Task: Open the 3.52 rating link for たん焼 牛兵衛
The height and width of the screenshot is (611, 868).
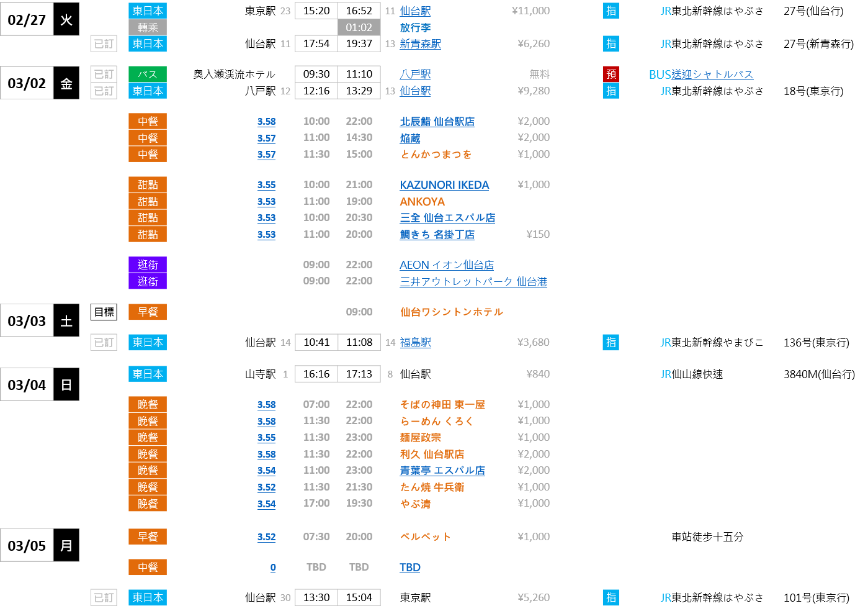Action: (x=266, y=487)
